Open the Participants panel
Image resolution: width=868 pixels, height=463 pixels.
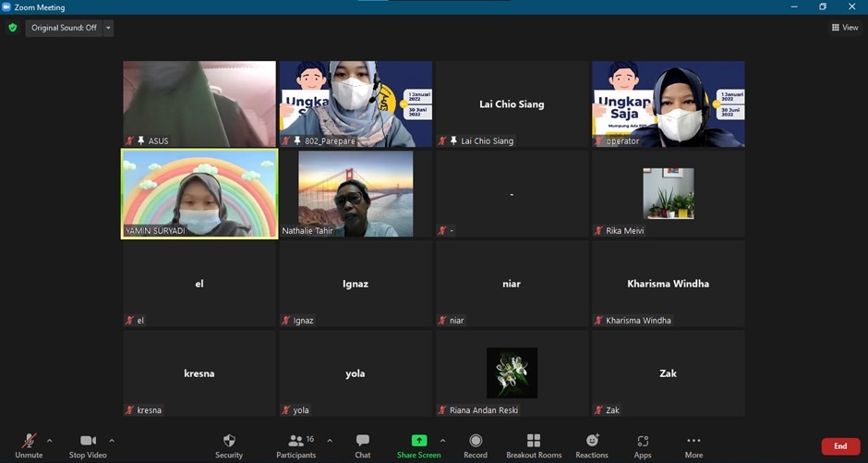pyautogui.click(x=296, y=441)
